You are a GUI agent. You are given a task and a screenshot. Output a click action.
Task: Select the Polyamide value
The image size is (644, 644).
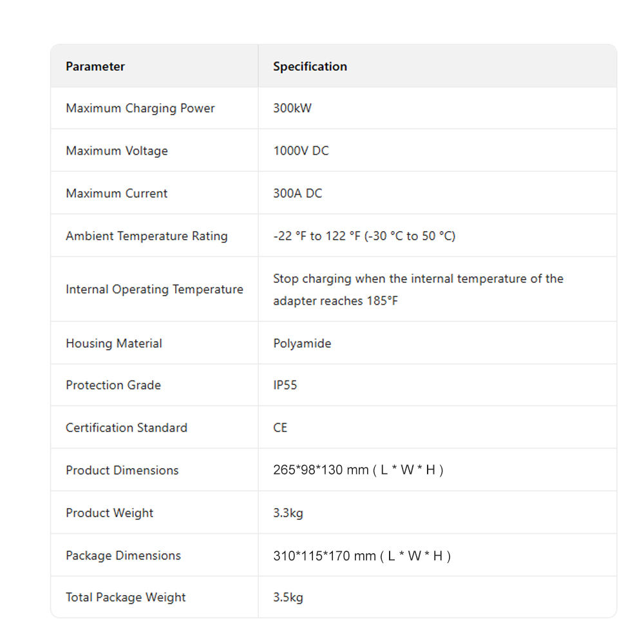click(302, 343)
